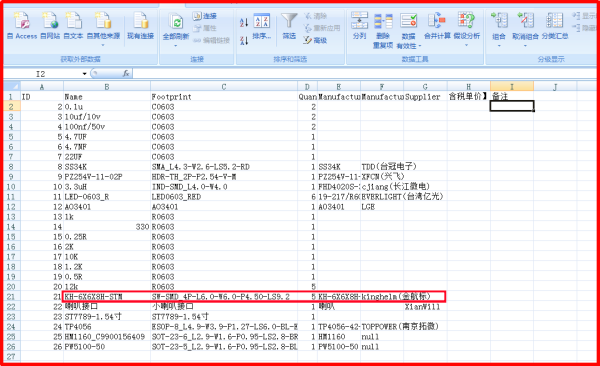Viewport: 600px width, 366px height.
Task: Select row 21 header
Action: point(11,296)
